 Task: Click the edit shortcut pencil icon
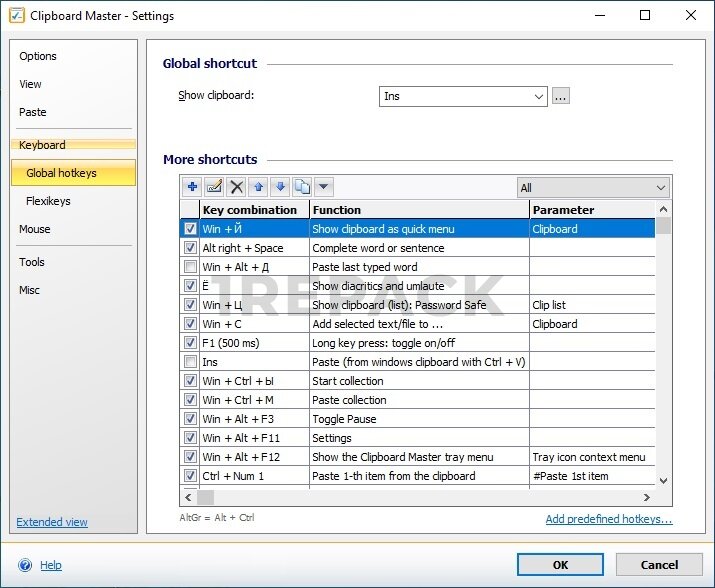[214, 187]
